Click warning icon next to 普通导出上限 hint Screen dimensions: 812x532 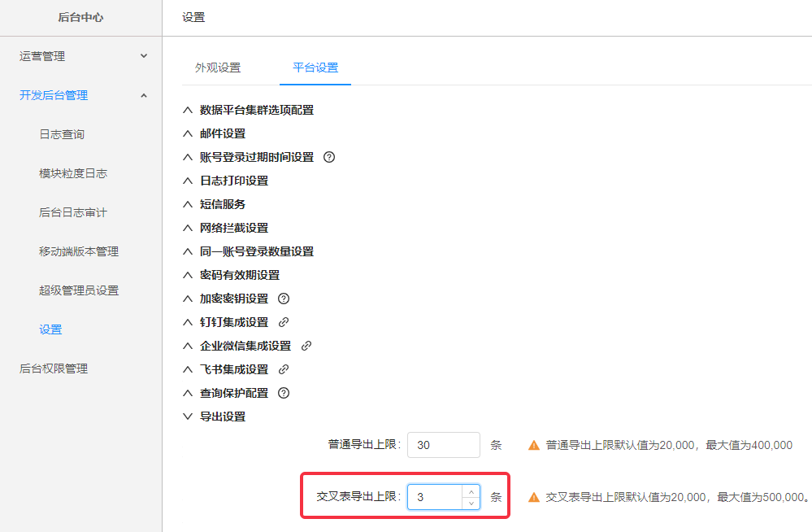click(534, 445)
